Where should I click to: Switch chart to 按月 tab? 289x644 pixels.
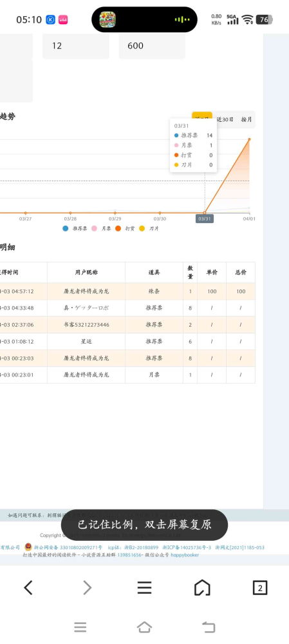(x=246, y=119)
